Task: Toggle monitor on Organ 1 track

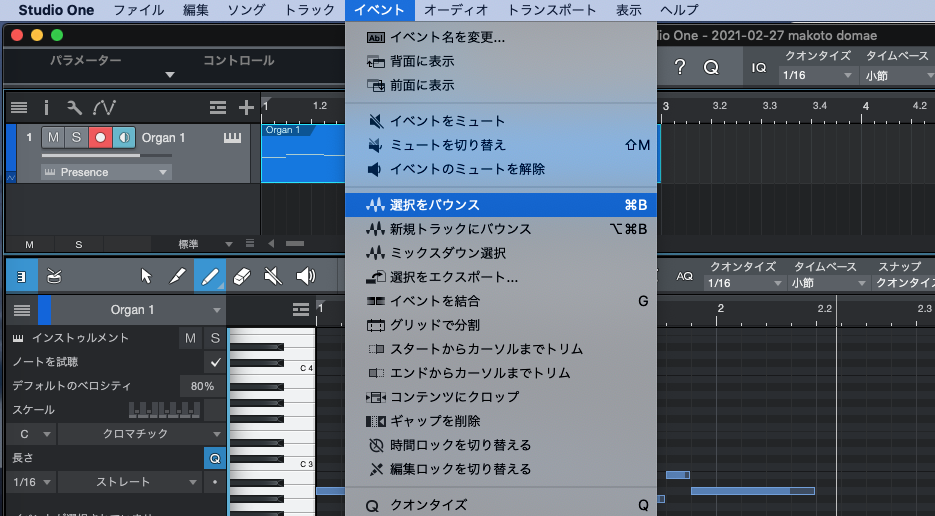Action: 123,137
